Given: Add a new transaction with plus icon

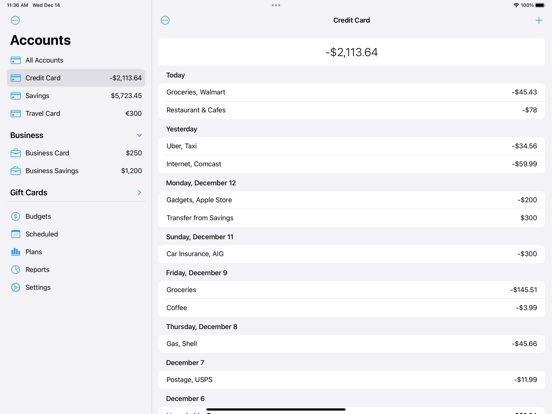Looking at the screenshot, I should point(539,20).
